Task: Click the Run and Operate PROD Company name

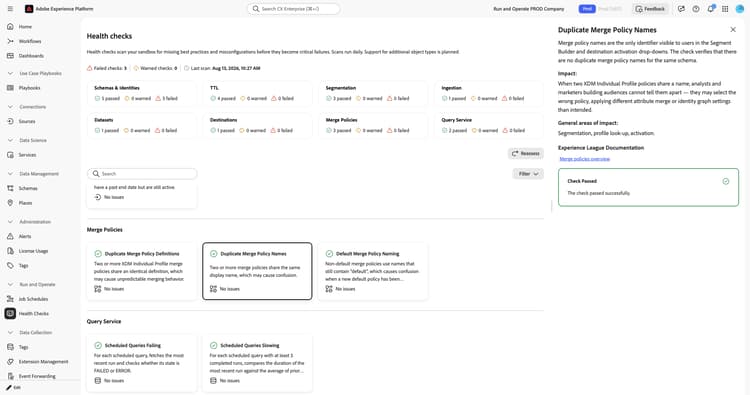Action: (529, 9)
